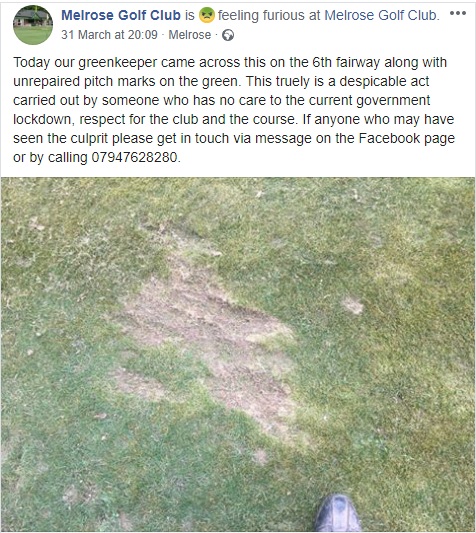Click the word 'lockdown' in post text
476x533 pixels.
(x=42, y=119)
